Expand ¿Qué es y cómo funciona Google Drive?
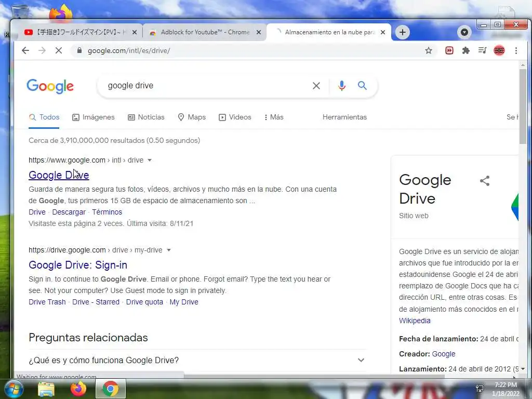Image resolution: width=532 pixels, height=399 pixels. tap(197, 360)
